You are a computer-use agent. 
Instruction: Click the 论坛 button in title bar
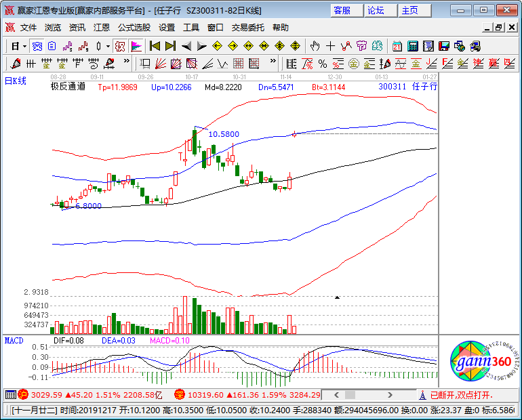click(380, 10)
